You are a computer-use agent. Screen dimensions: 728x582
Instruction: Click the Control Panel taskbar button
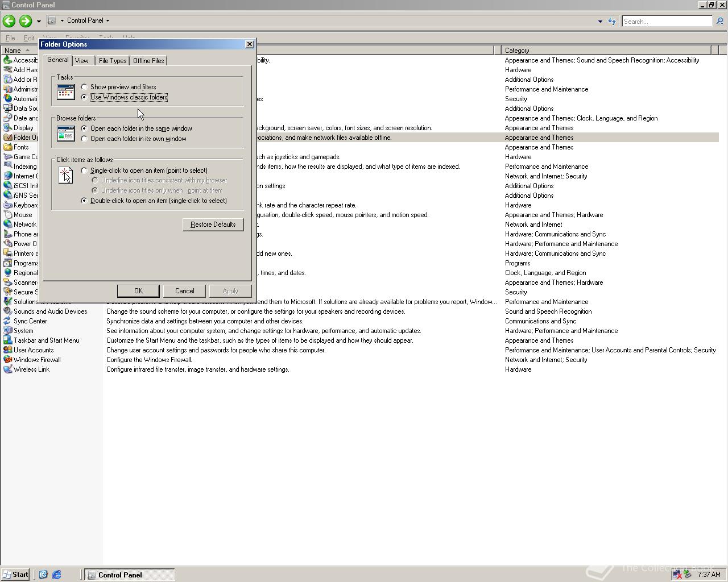click(x=130, y=575)
